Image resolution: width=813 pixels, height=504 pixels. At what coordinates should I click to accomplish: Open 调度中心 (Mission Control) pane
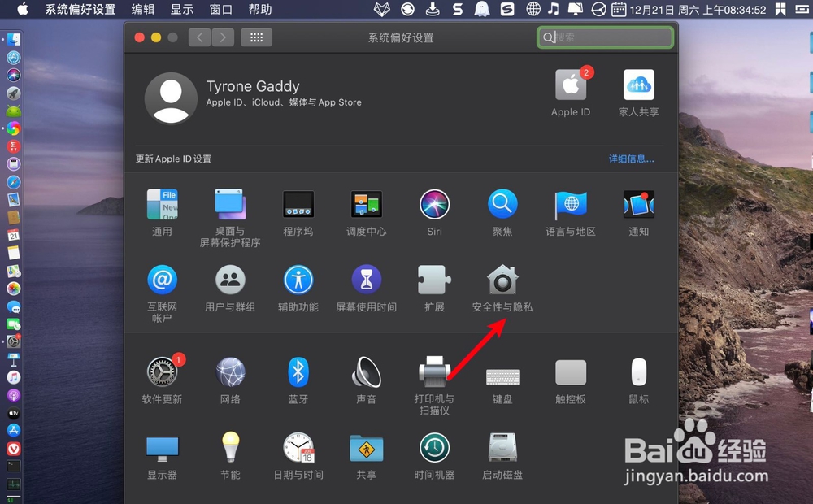[367, 204]
